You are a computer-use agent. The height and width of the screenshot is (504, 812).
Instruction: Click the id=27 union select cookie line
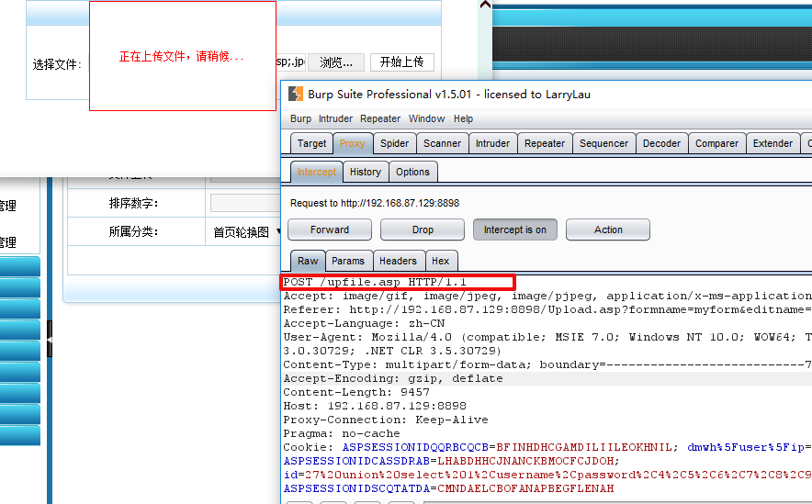tap(547, 475)
